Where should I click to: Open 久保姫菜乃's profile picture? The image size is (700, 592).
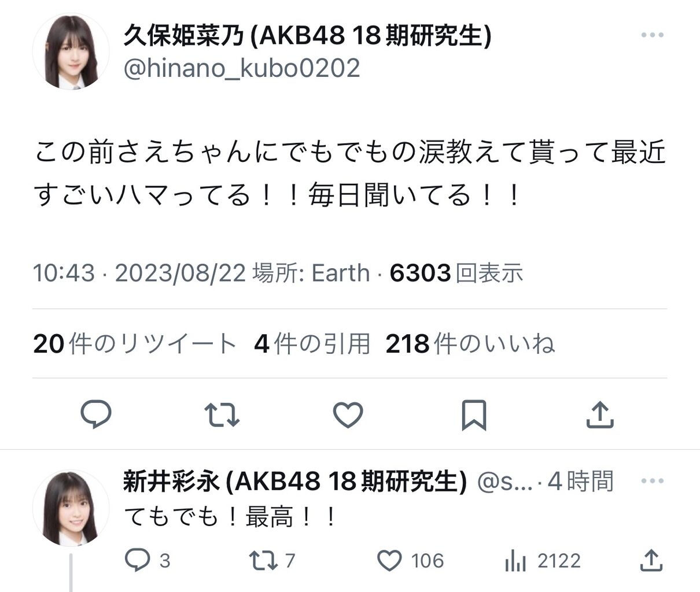point(71,51)
